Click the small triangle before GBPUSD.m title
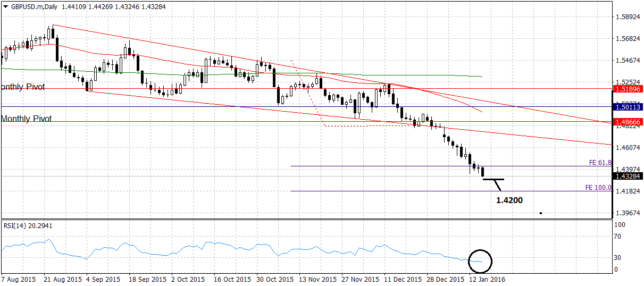This screenshot has width=644, height=286. tap(5, 6)
